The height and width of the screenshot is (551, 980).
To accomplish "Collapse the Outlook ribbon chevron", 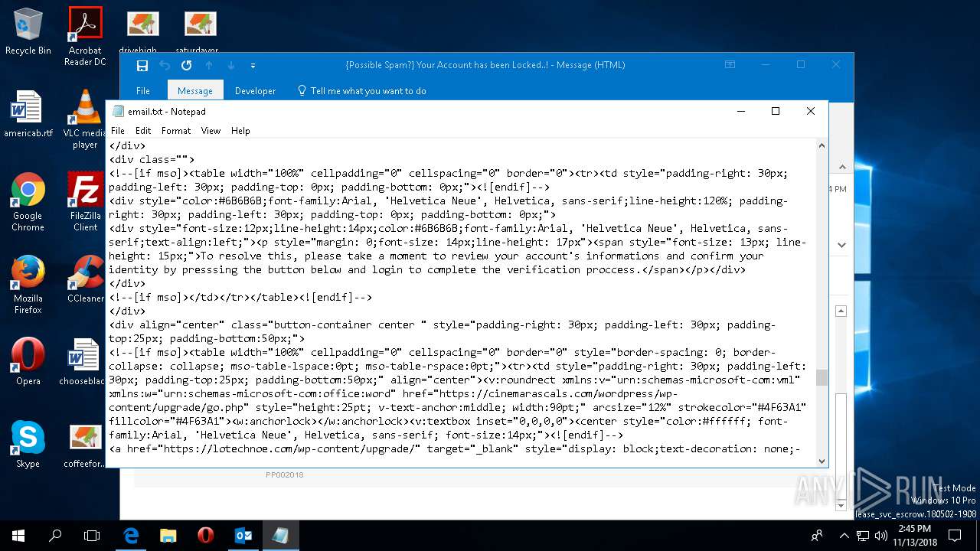I will [841, 168].
